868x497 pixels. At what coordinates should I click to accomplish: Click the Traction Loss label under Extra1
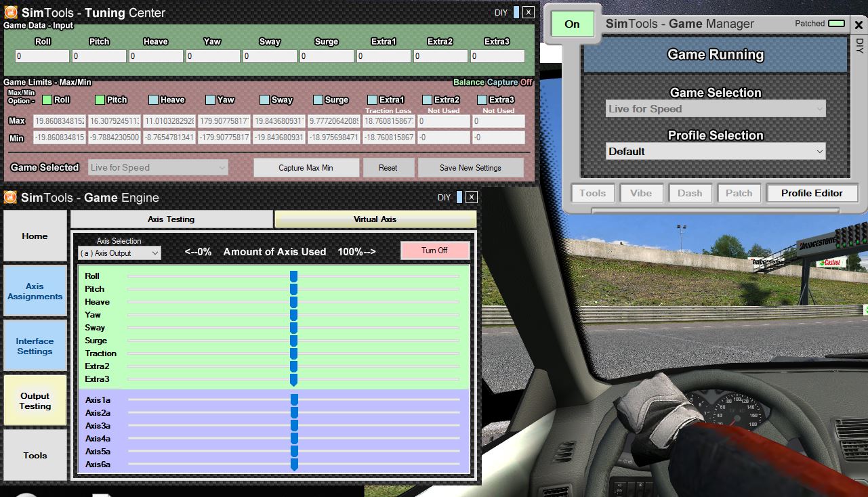pos(388,110)
